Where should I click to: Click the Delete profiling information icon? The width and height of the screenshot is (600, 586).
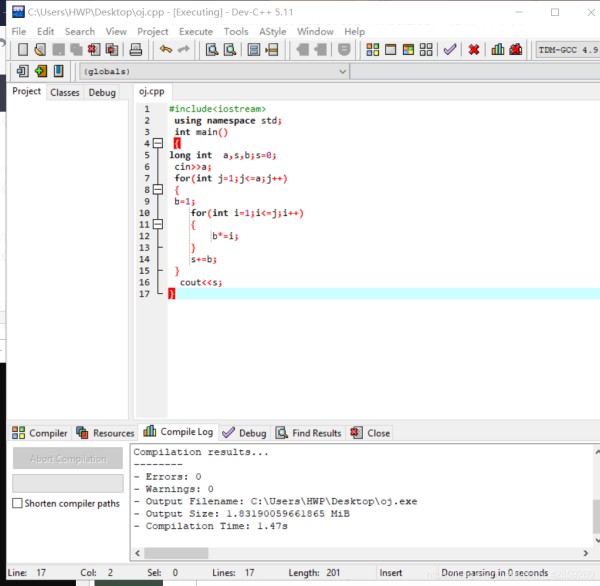point(515,50)
